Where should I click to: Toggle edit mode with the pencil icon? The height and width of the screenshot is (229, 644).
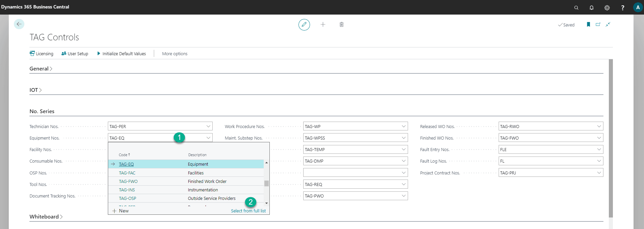coord(304,24)
